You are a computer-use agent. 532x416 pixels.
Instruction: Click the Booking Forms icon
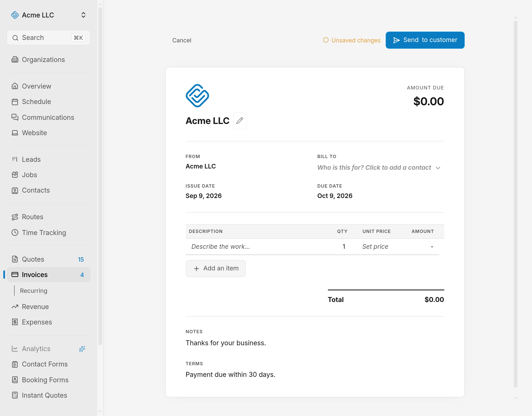coord(15,380)
